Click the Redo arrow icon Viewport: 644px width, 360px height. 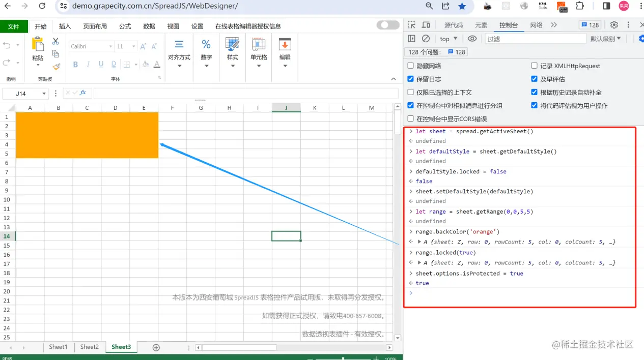(x=7, y=63)
